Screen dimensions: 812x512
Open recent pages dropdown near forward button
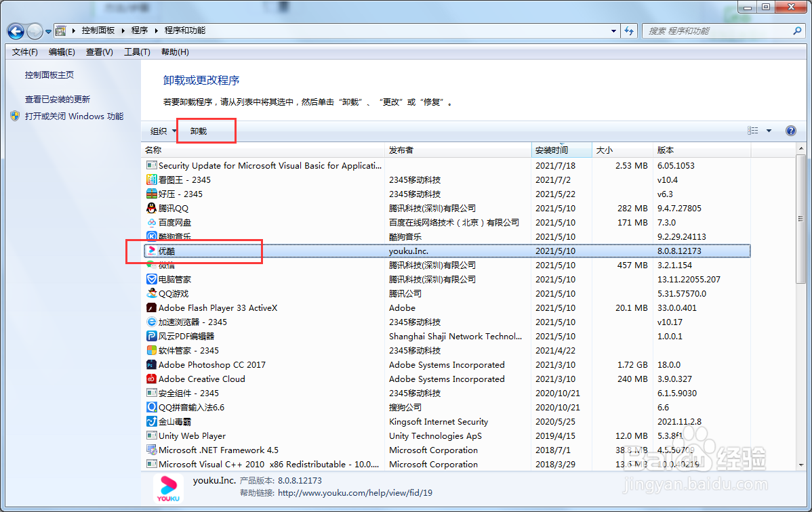48,32
